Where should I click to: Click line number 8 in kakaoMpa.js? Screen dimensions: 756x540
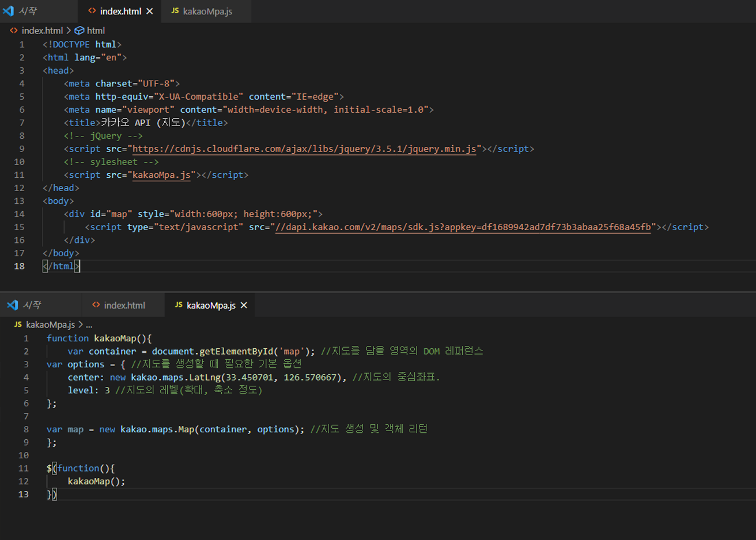click(26, 429)
